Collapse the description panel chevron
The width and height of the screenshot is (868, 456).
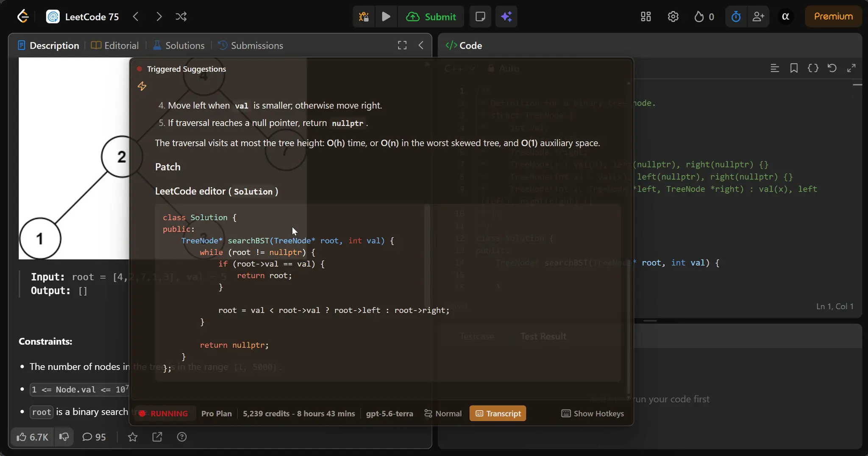[421, 45]
